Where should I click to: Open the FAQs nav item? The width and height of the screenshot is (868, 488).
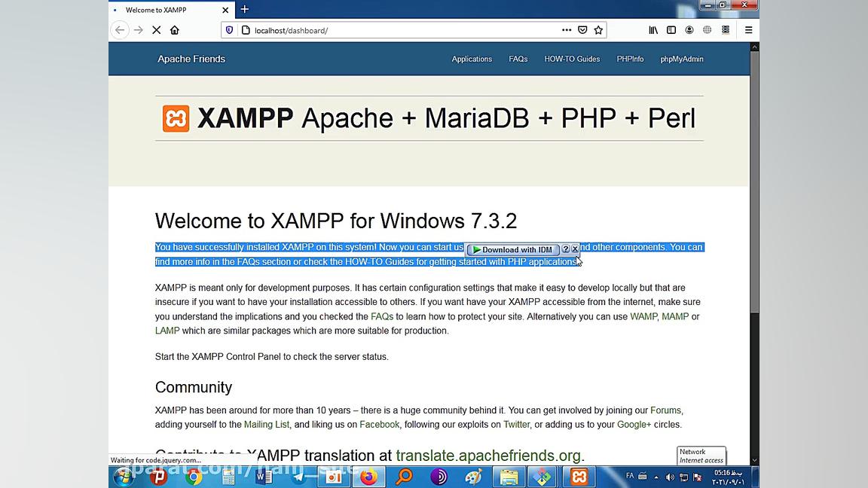point(518,59)
